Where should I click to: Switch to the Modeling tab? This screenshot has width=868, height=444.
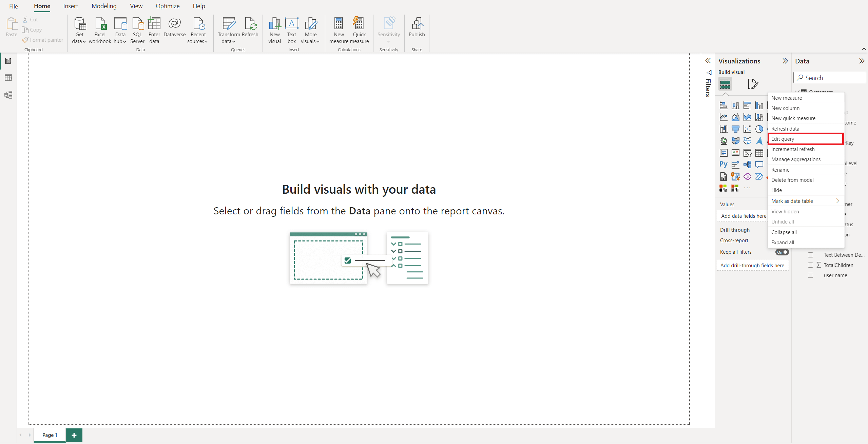(104, 6)
